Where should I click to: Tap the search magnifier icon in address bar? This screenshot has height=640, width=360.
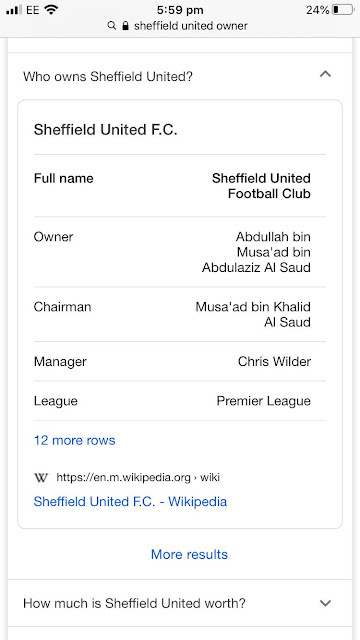pos(111,26)
